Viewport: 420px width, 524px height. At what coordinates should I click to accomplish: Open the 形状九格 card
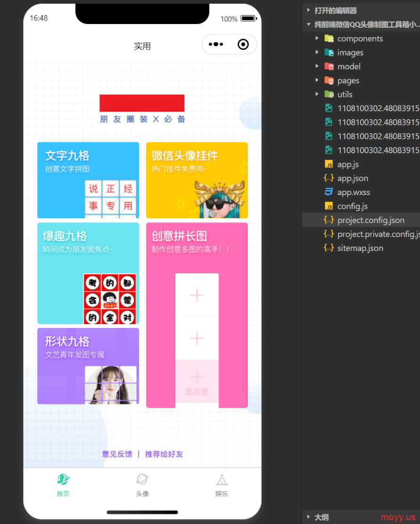[x=88, y=366]
